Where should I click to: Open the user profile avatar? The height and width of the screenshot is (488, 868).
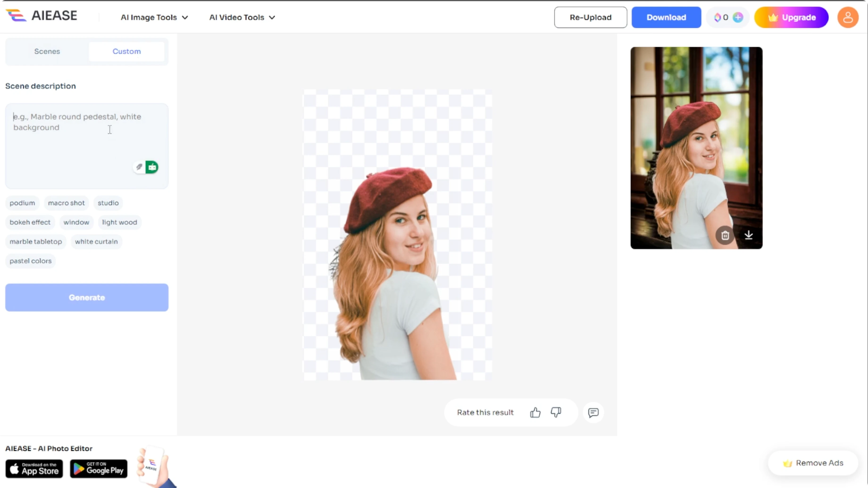click(848, 17)
